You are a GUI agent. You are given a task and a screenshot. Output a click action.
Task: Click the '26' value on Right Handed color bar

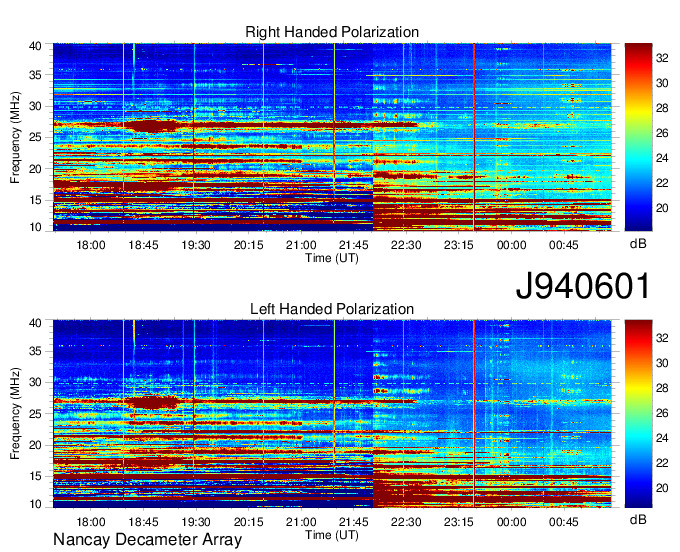coord(662,133)
